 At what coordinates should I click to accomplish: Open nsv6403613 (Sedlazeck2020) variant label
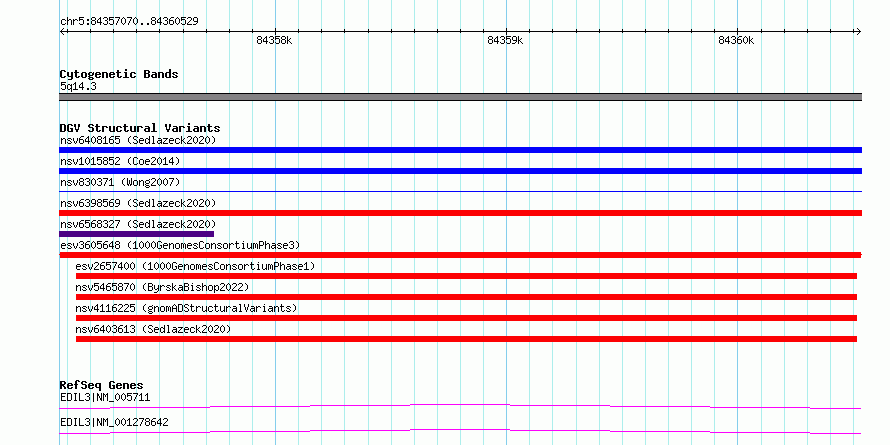[x=153, y=329]
